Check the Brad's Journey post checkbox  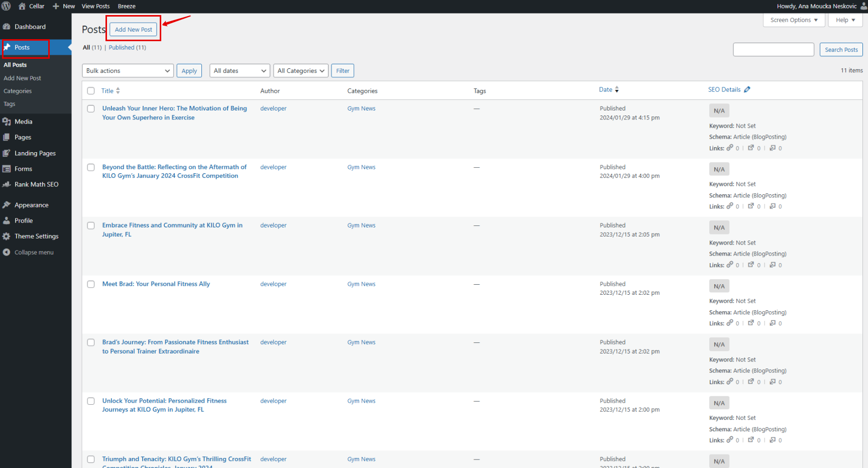click(91, 342)
